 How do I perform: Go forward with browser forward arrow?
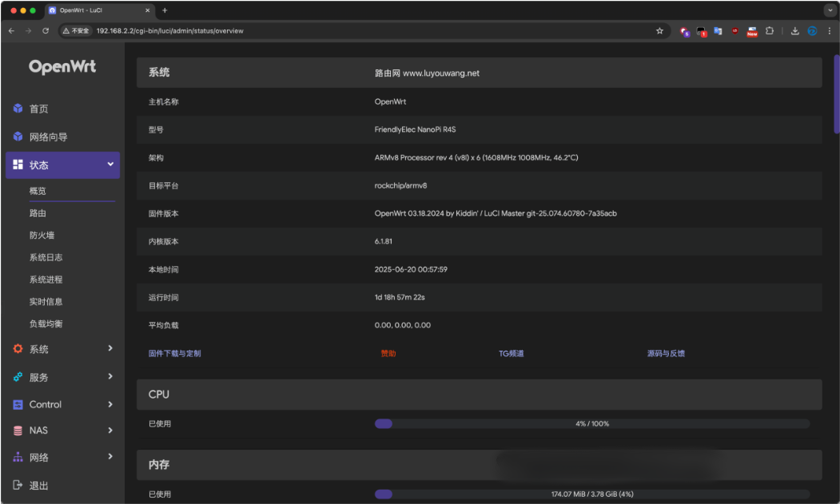pos(29,31)
